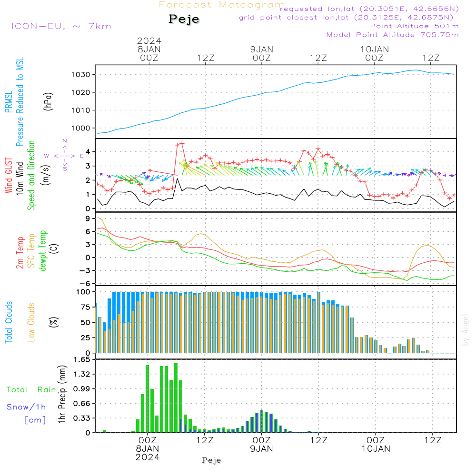Select "0.66" on the precipitation axis
This screenshot has width=476, height=476.
point(82,404)
